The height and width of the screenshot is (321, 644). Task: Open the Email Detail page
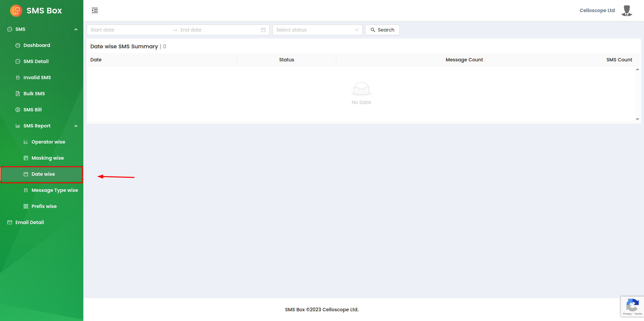click(30, 222)
